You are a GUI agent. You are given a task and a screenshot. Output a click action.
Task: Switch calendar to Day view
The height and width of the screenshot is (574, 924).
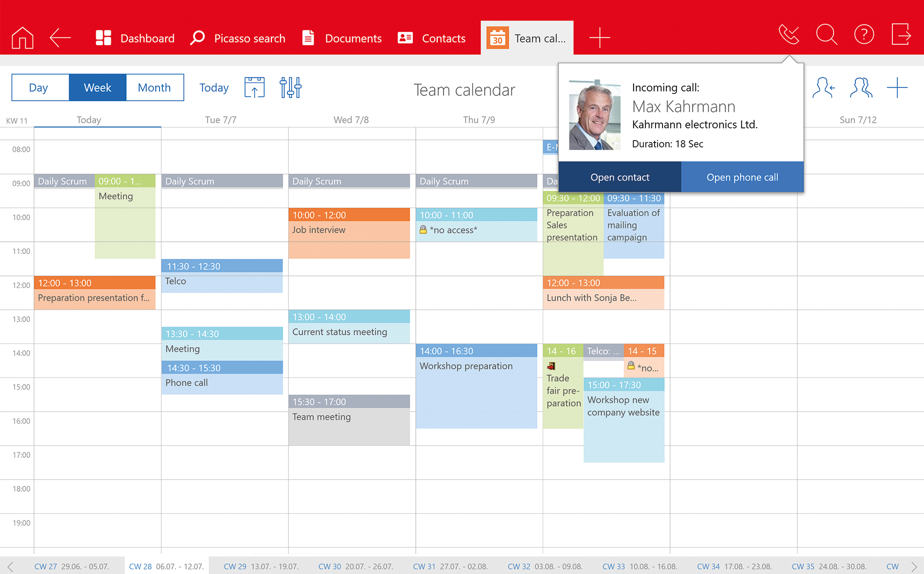(38, 88)
